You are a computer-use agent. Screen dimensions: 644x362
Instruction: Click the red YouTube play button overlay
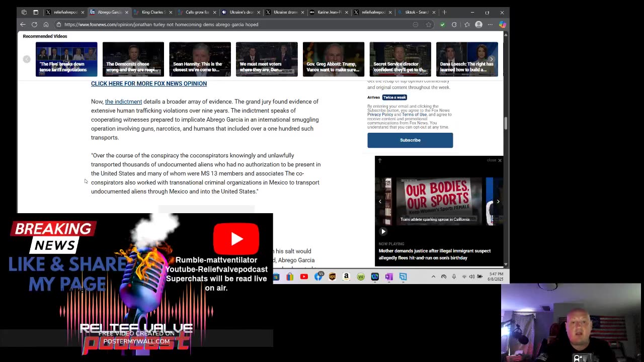click(236, 239)
